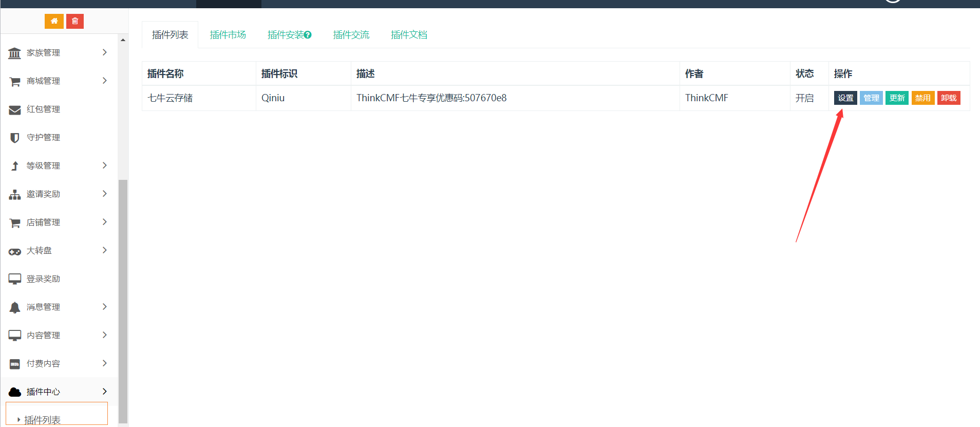This screenshot has width=980, height=427.
Task: Click the 卸载 button to uninstall plugin
Action: pyautogui.click(x=949, y=98)
